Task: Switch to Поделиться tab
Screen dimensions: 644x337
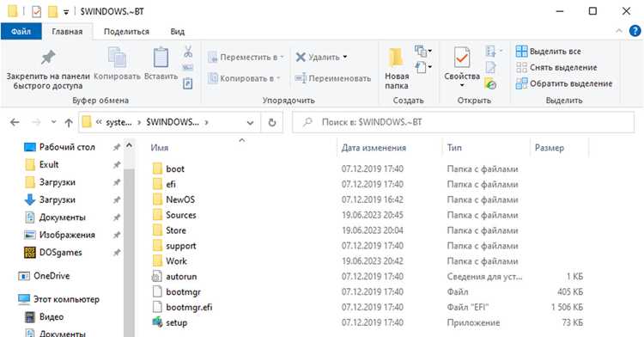Action: pos(126,31)
